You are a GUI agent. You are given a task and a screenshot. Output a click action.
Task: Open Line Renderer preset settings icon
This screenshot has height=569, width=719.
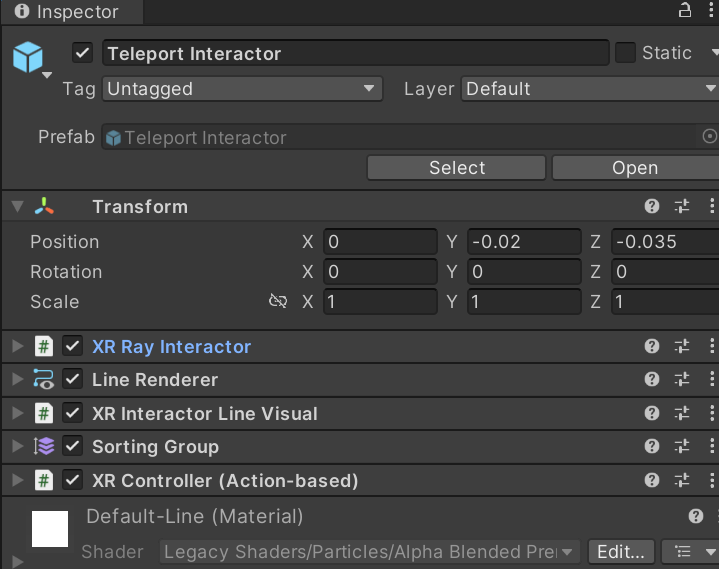pyautogui.click(x=682, y=380)
